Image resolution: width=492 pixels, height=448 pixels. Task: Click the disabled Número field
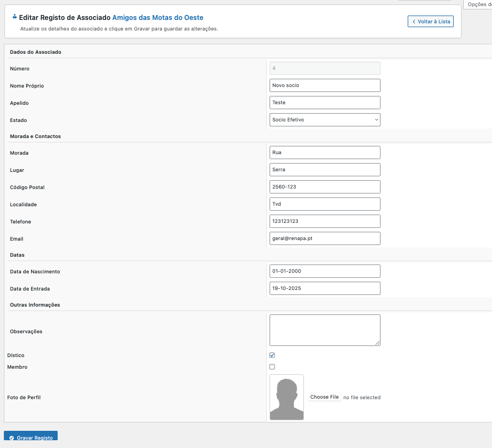(x=324, y=68)
